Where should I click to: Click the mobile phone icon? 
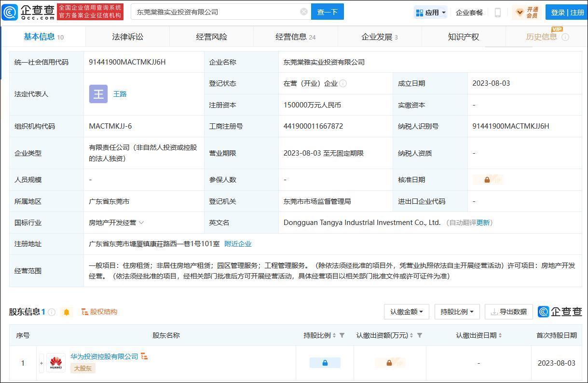click(498, 13)
